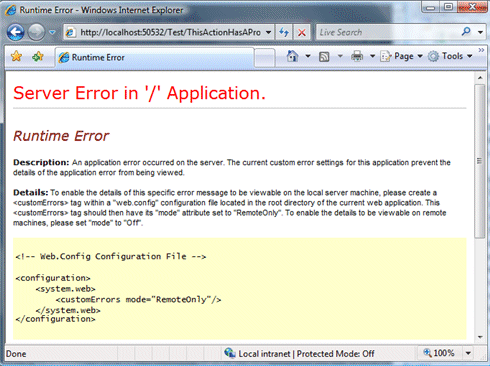
Task: Expand the zoom level dropdown arrow
Action: click(x=468, y=353)
